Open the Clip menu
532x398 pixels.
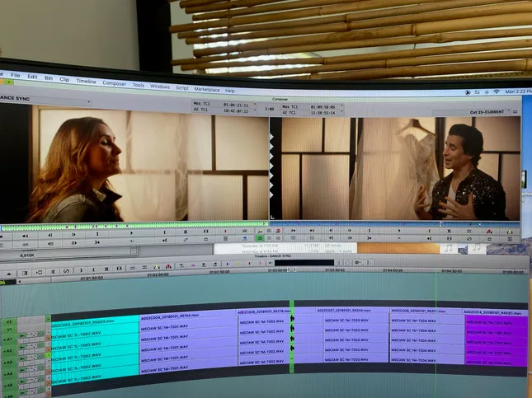pyautogui.click(x=64, y=79)
